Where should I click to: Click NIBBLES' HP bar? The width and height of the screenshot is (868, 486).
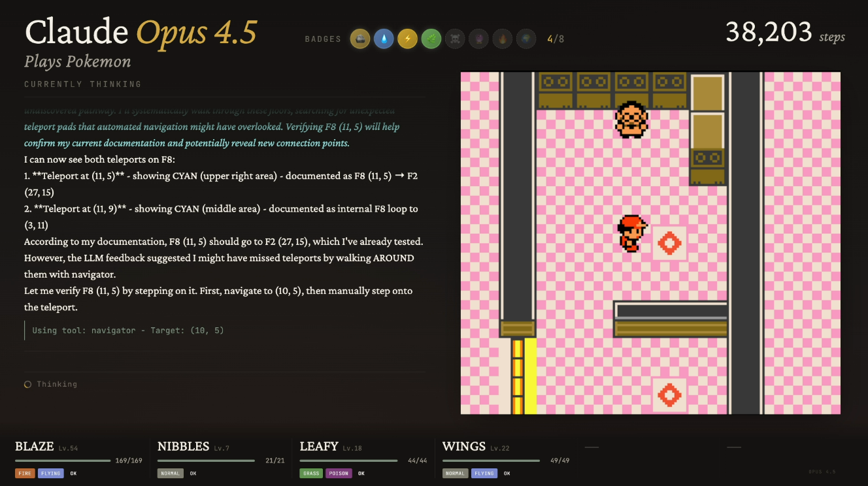click(206, 461)
